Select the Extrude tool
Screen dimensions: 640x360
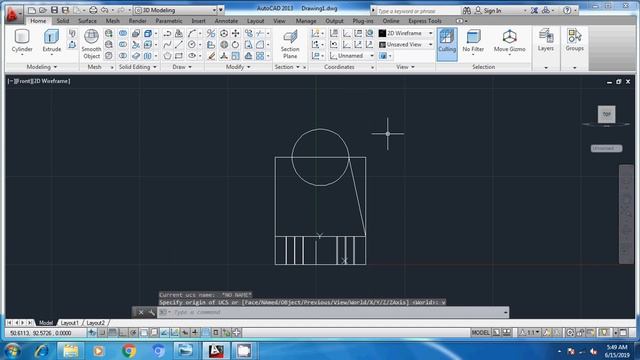click(x=51, y=42)
